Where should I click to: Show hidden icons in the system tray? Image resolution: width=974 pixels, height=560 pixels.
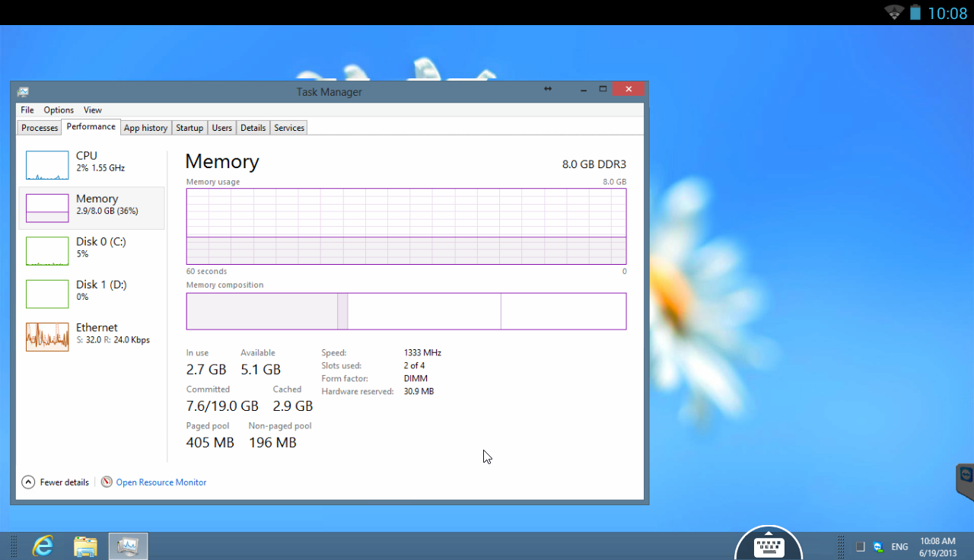861,546
